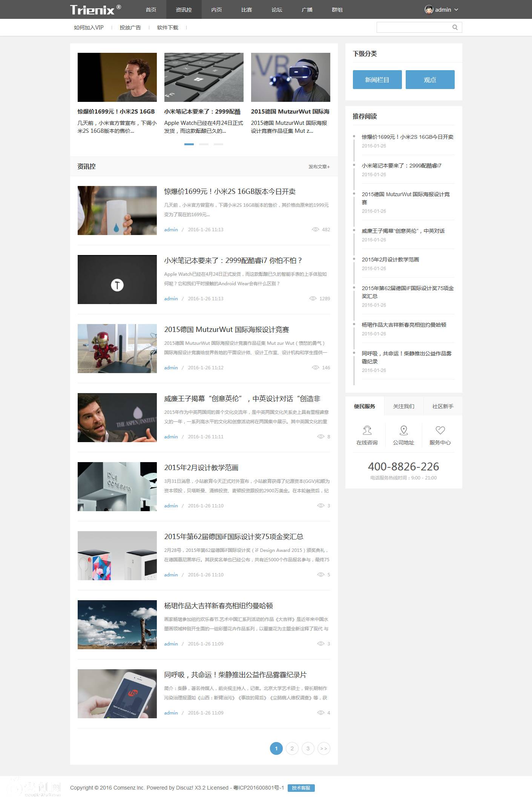
Task: Click the 公司地址 location pin icon
Action: coord(403,430)
